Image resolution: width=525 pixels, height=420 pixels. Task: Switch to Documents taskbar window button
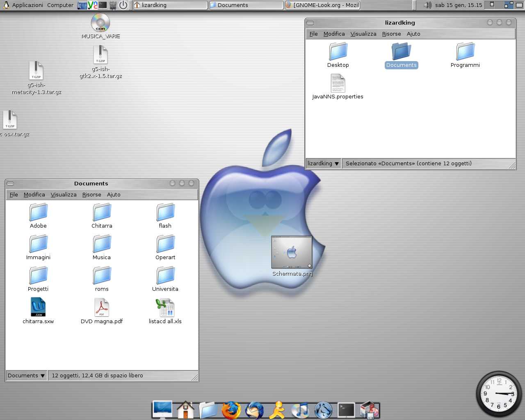pyautogui.click(x=246, y=5)
